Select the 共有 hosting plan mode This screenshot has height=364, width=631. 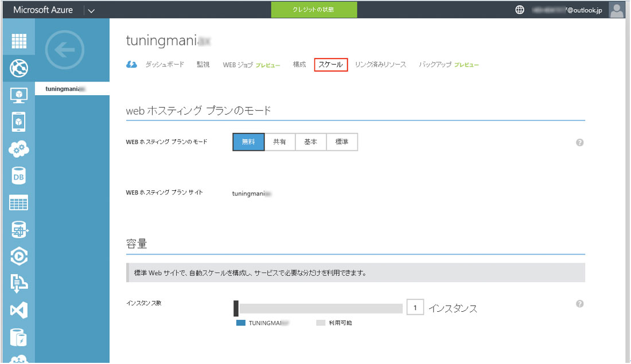(280, 142)
